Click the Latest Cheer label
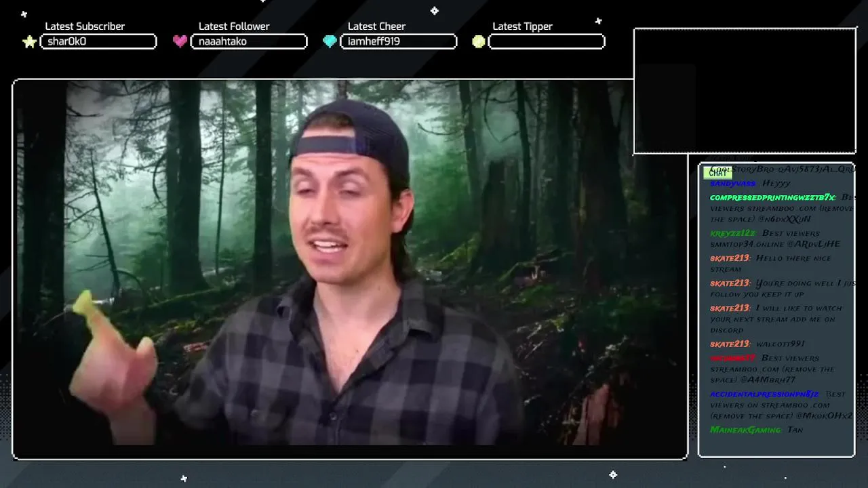The width and height of the screenshot is (868, 488). [x=376, y=26]
